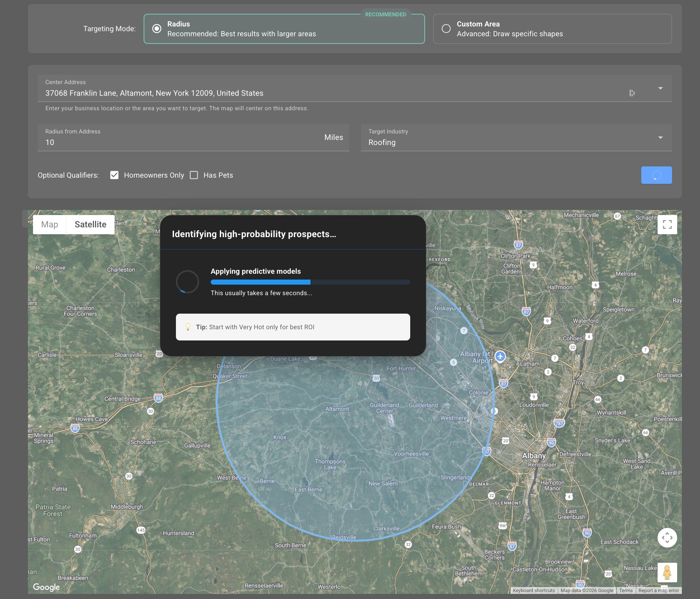Image resolution: width=700 pixels, height=599 pixels.
Task: Enable the Has Pets qualifier
Action: [x=194, y=175]
